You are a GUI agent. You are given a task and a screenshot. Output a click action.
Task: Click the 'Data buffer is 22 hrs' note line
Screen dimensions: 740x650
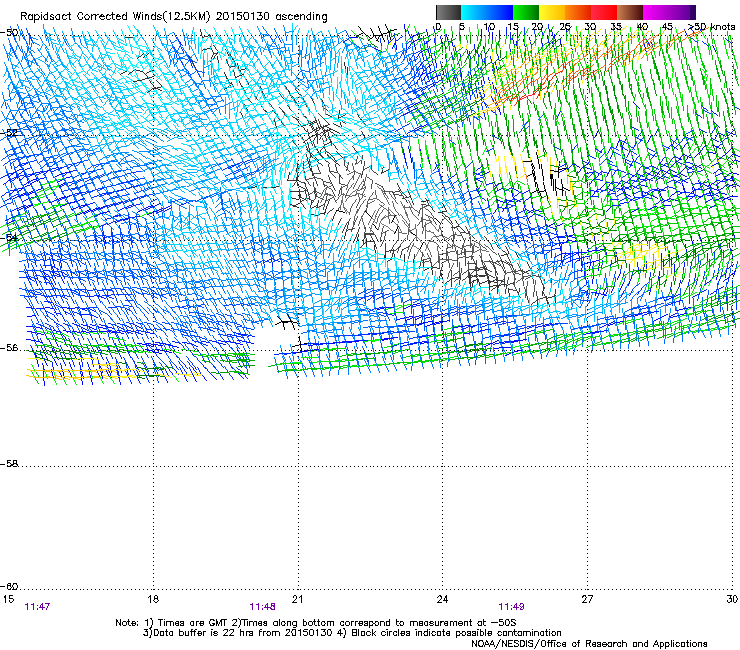click(x=352, y=633)
